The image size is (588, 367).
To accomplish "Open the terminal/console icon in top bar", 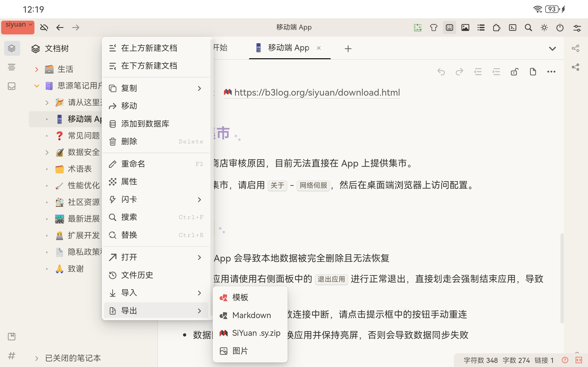I will pos(512,28).
